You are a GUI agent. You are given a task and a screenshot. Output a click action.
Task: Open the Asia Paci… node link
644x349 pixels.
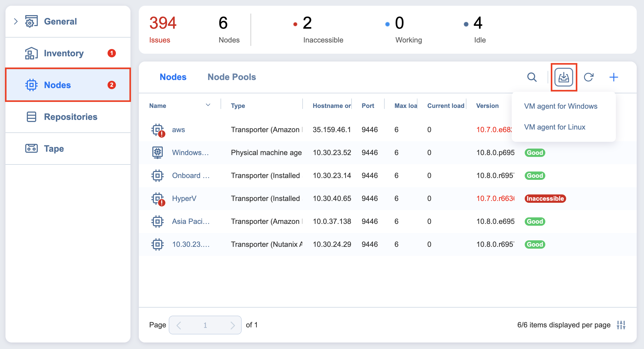pos(191,222)
